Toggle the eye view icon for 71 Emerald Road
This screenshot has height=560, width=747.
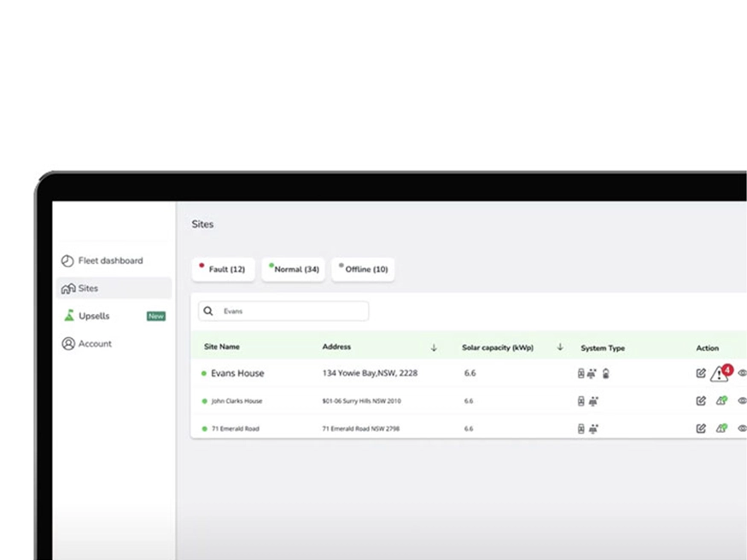[742, 429]
